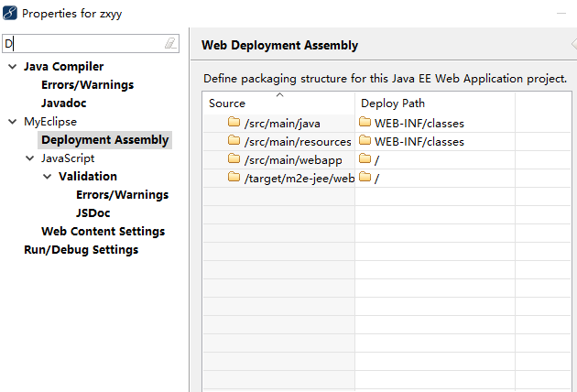Select Errors/Warnings under Java Compiler
This screenshot has height=392, width=577.
point(88,85)
